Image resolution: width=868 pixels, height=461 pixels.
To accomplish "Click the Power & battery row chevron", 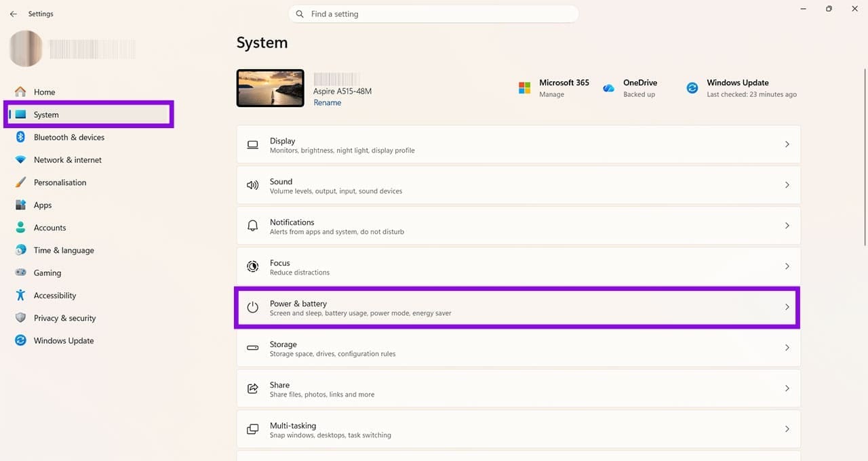I will pyautogui.click(x=787, y=307).
